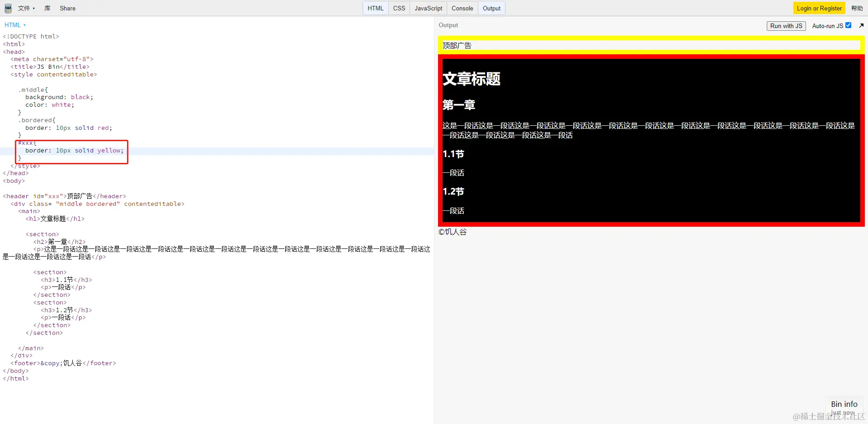Click the Login or Register button
The height and width of the screenshot is (424, 868).
pos(819,8)
